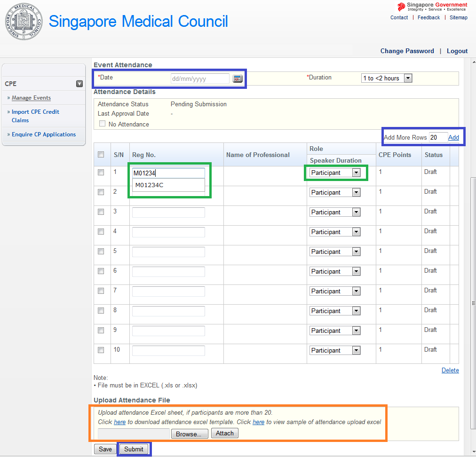Tick the No Attendance checkbox

tap(102, 124)
